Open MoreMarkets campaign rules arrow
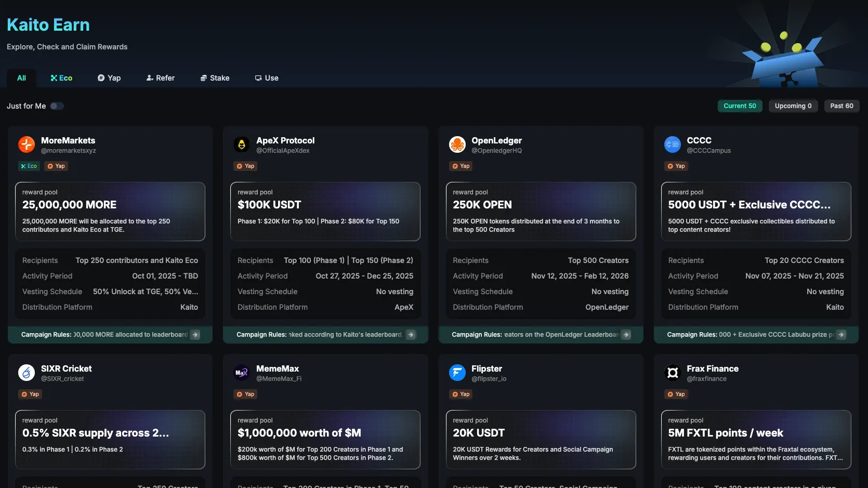Image resolution: width=868 pixels, height=488 pixels. (x=195, y=335)
